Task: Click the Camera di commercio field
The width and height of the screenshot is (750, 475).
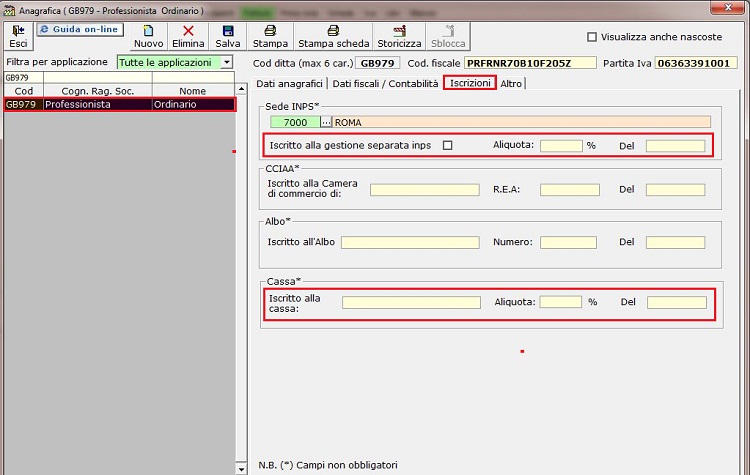Action: pos(425,189)
